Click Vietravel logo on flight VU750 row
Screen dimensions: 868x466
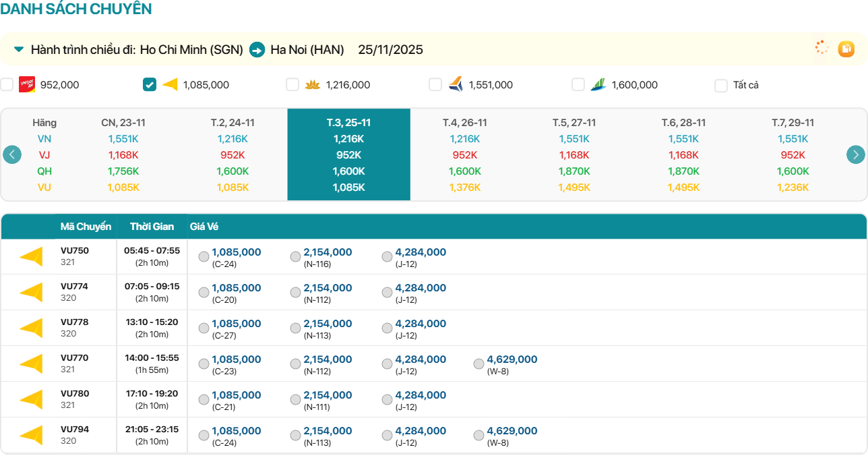pyautogui.click(x=31, y=257)
